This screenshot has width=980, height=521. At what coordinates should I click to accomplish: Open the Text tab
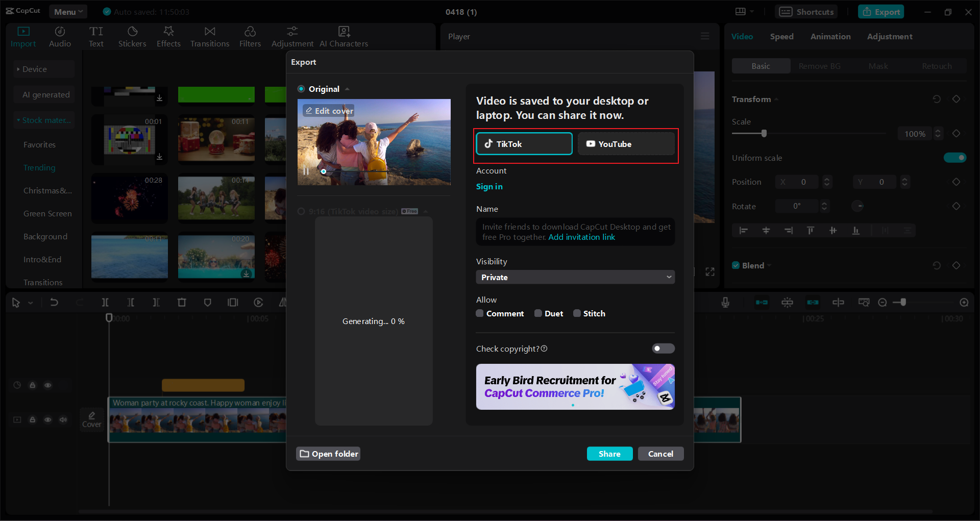point(96,37)
